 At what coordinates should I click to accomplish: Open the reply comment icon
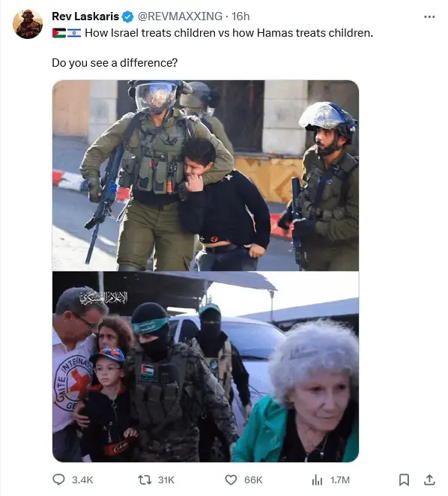point(58,480)
